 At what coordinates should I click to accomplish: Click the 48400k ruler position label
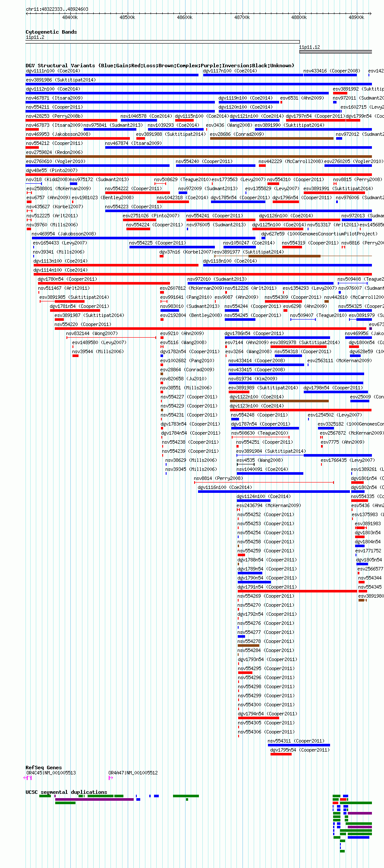pyautogui.click(x=70, y=17)
